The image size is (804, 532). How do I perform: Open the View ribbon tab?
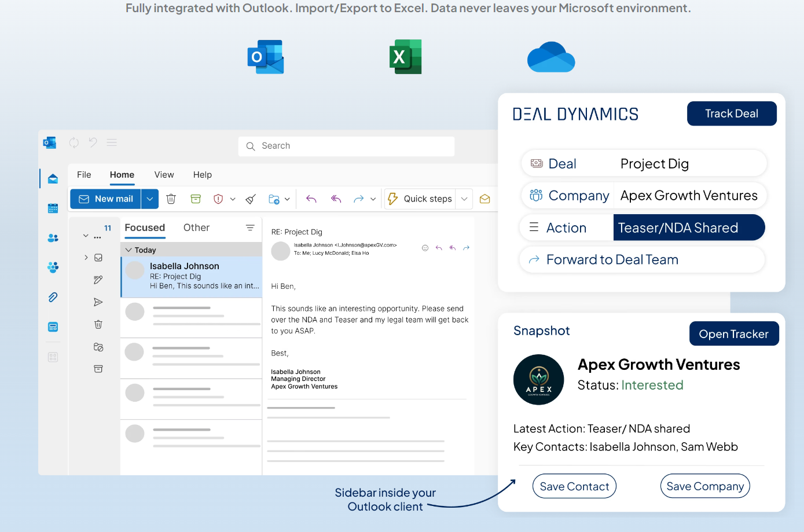164,175
